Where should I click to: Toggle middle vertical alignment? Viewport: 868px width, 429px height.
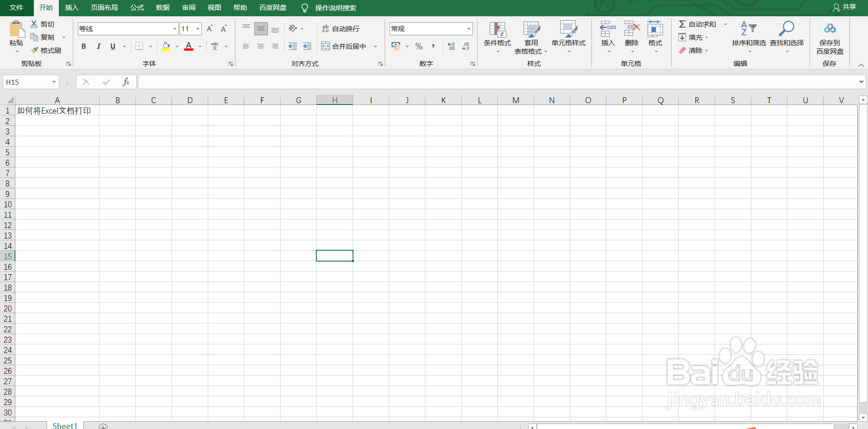(261, 29)
